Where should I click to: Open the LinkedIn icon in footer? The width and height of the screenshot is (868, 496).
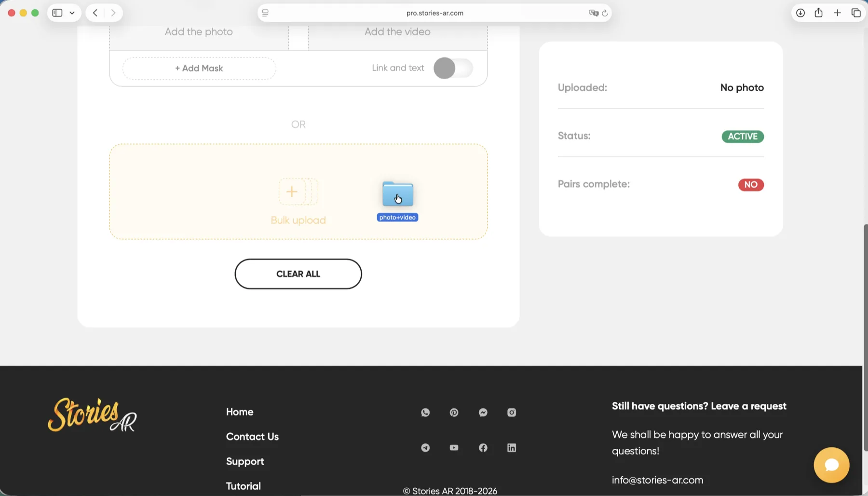coord(512,448)
